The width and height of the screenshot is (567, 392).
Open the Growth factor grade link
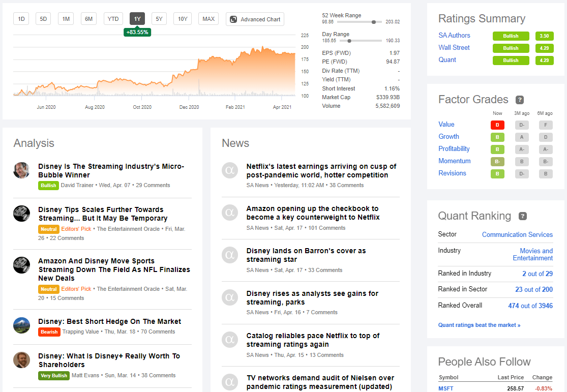click(449, 137)
